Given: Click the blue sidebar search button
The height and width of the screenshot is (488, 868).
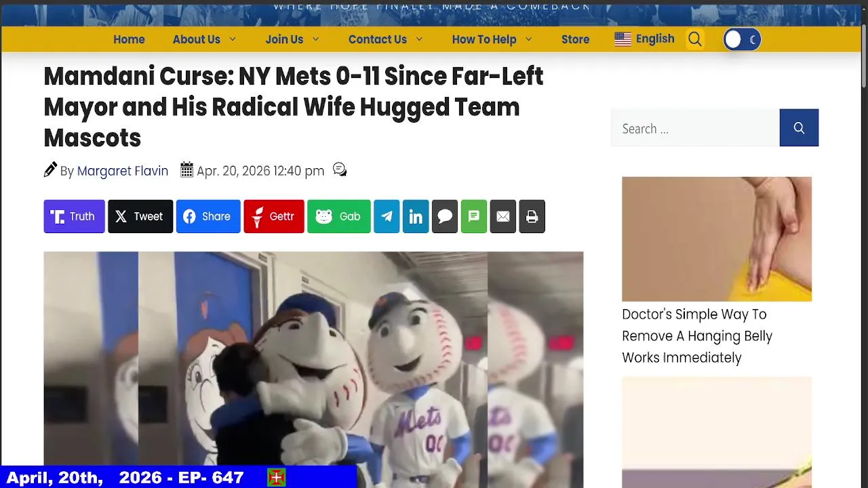Looking at the screenshot, I should coord(799,127).
